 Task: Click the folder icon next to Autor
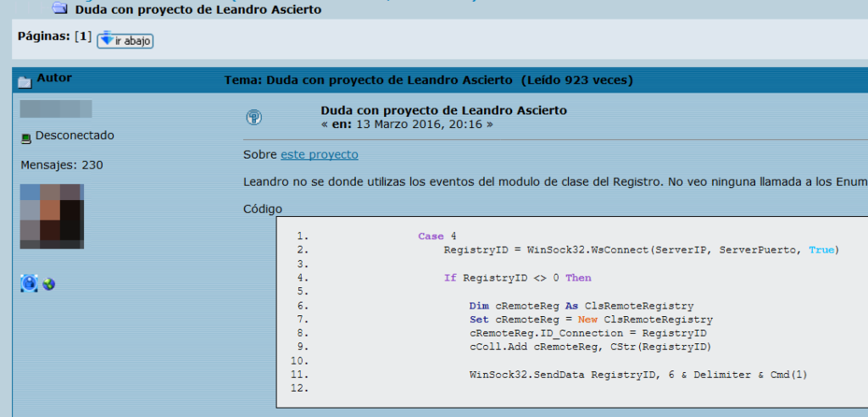(25, 81)
